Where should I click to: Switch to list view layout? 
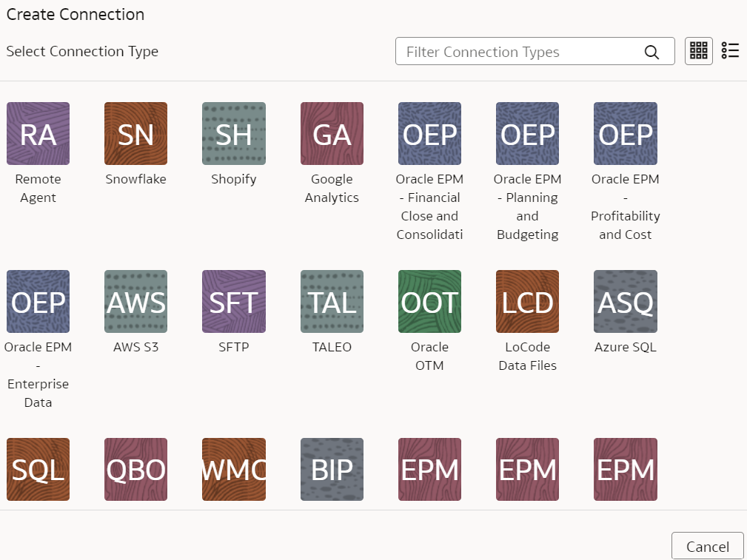[730, 51]
